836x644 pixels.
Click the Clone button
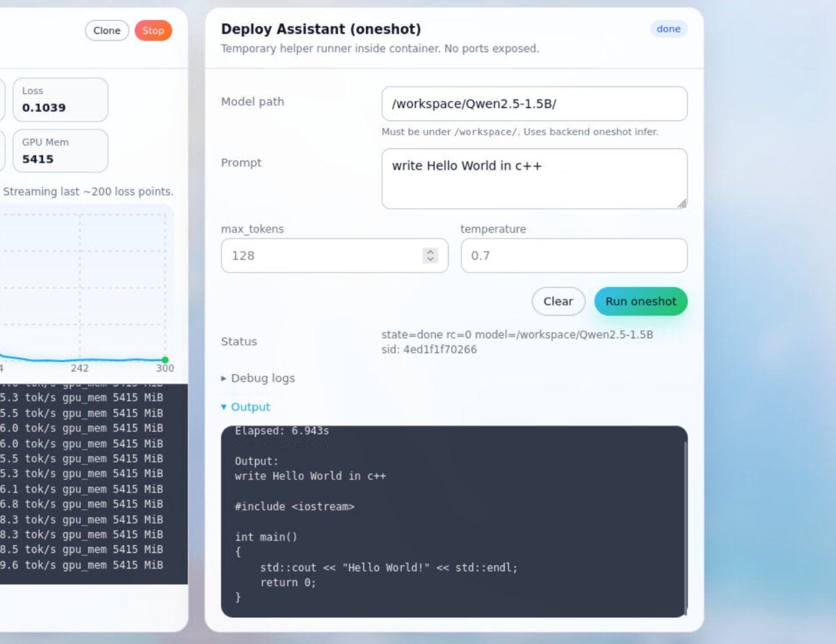pos(107,30)
